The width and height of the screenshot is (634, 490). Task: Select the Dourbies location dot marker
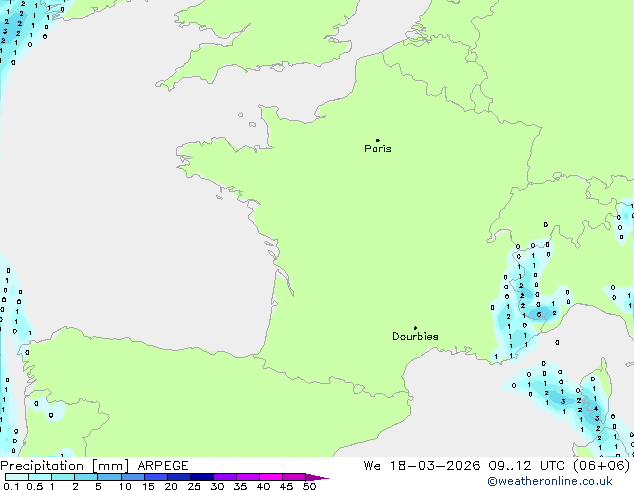pos(415,328)
